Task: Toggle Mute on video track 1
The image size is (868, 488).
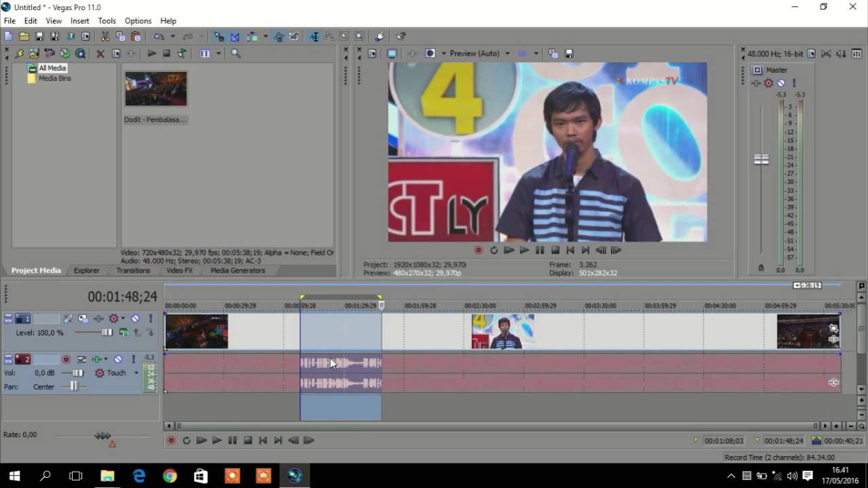Action: pyautogui.click(x=135, y=319)
